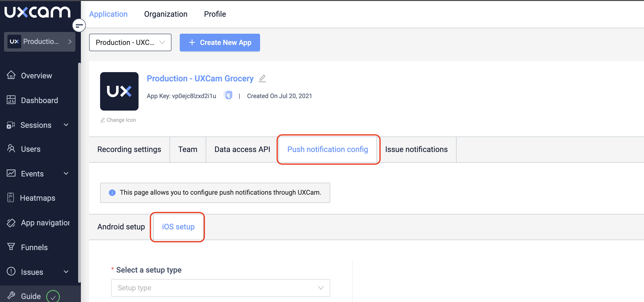Select the Android setup tab
The width and height of the screenshot is (644, 302).
pyautogui.click(x=121, y=227)
